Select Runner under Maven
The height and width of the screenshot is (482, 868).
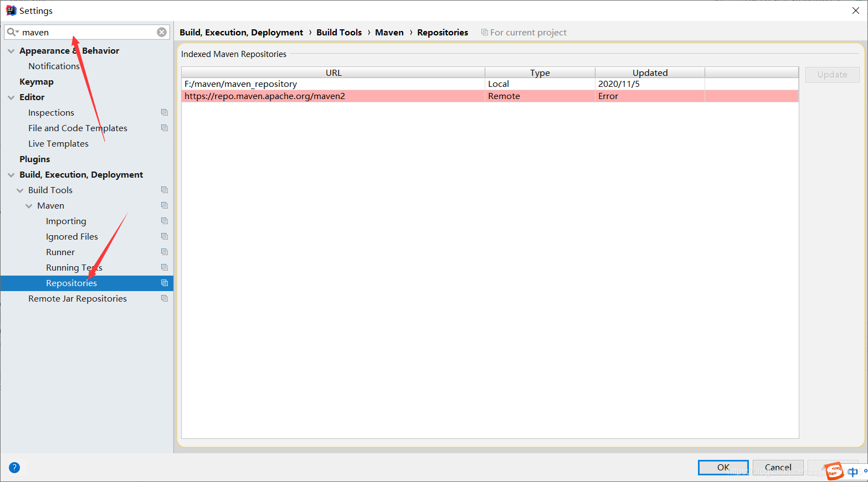pyautogui.click(x=60, y=252)
